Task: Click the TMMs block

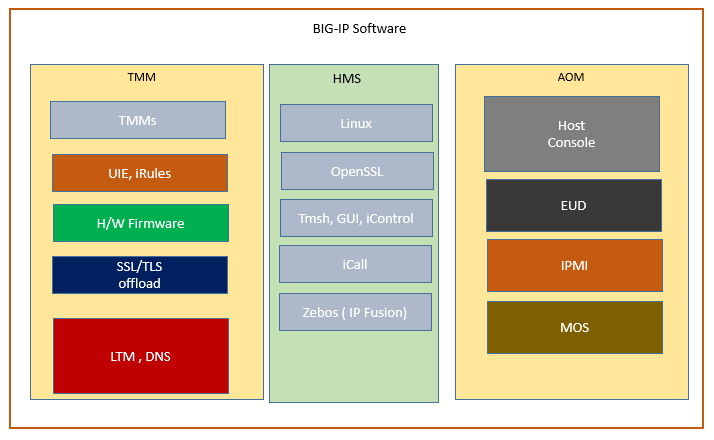Action: 138,120
